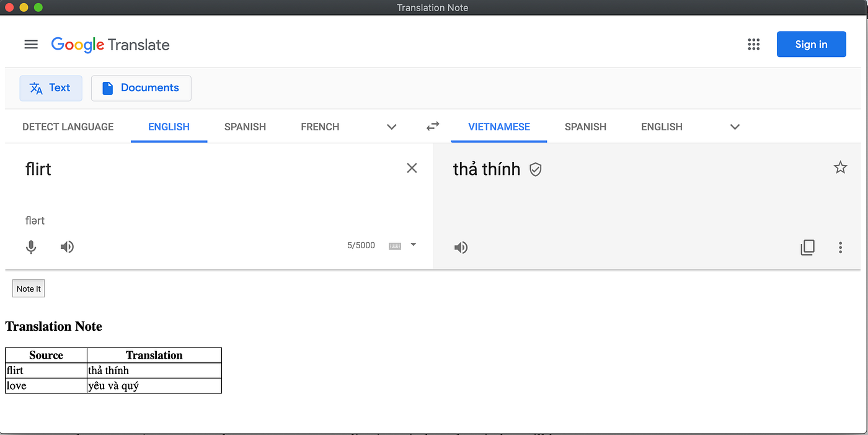
Task: Expand more target languages dropdown
Action: 735,127
